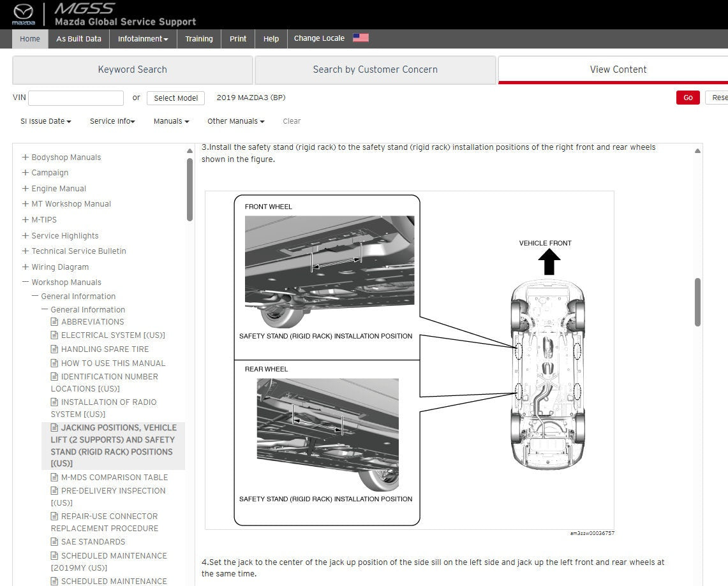Go to the Home menu item
The image size is (728, 586).
(30, 38)
